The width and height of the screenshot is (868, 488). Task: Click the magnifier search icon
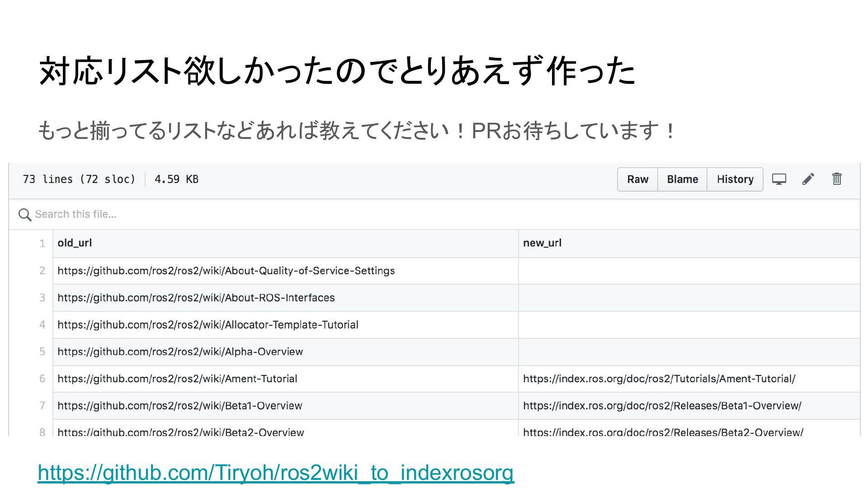(24, 215)
